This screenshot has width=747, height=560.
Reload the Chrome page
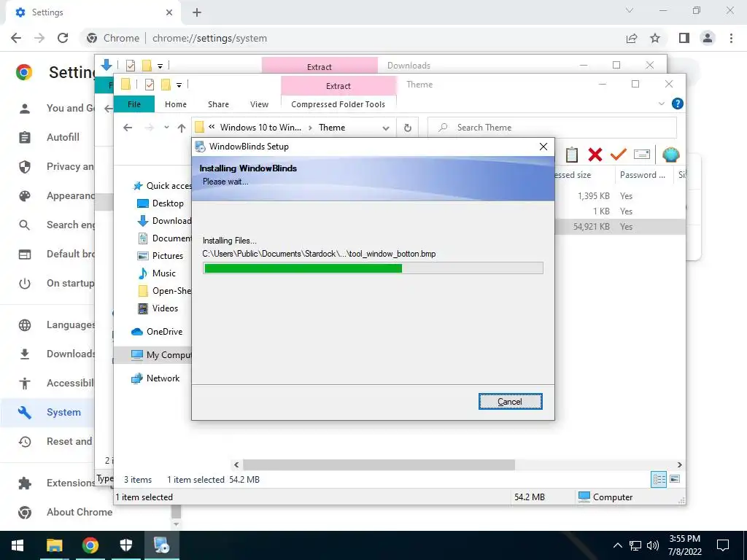point(63,38)
